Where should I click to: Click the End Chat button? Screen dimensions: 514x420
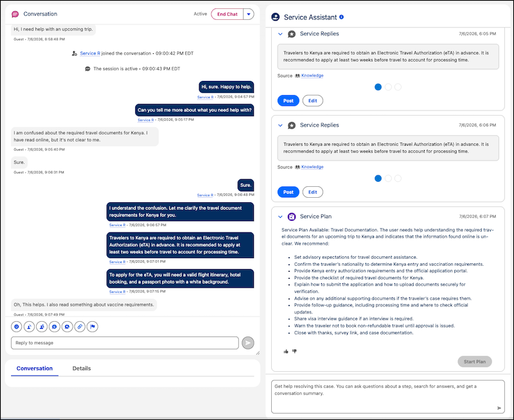227,14
